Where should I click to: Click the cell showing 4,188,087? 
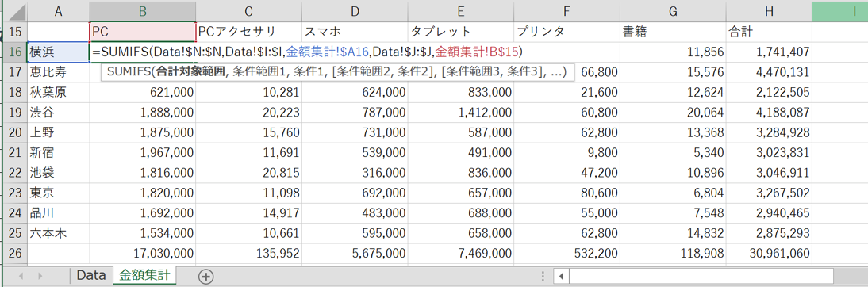coord(769,113)
